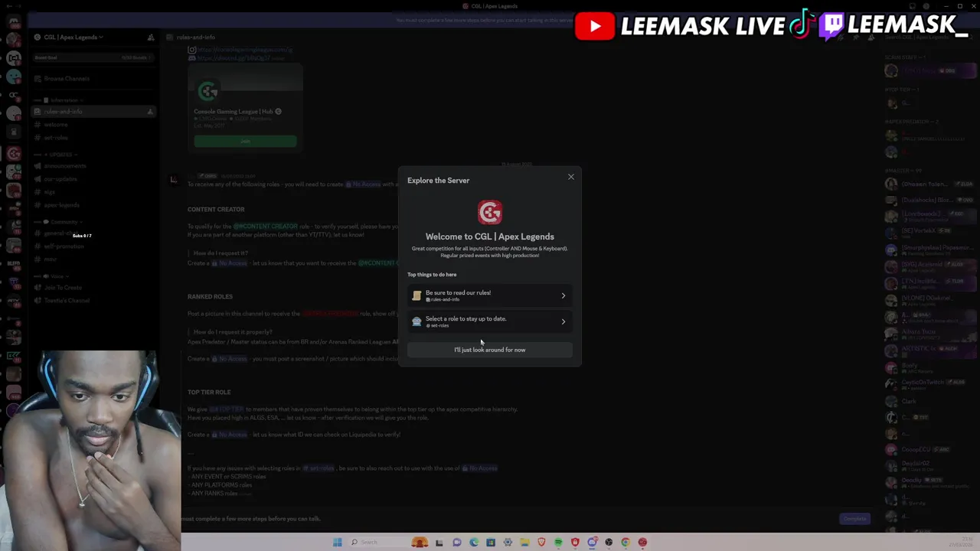Collapse the Information category
The image size is (980, 551).
[x=64, y=100]
